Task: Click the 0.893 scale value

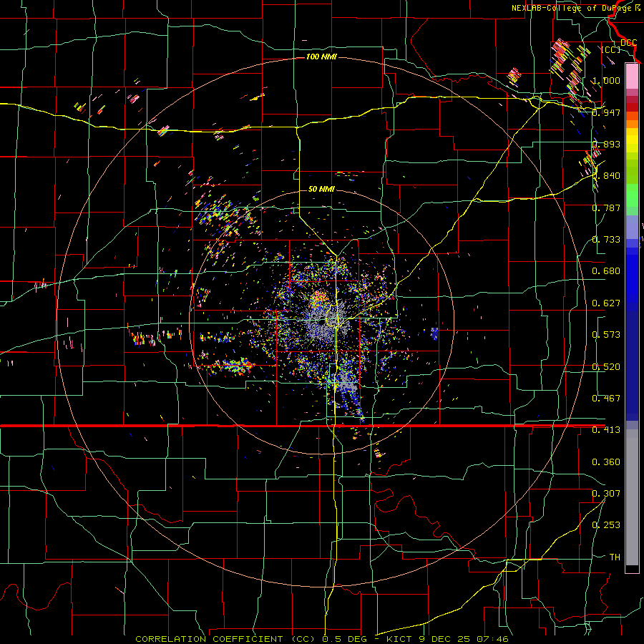Action: 606,144
